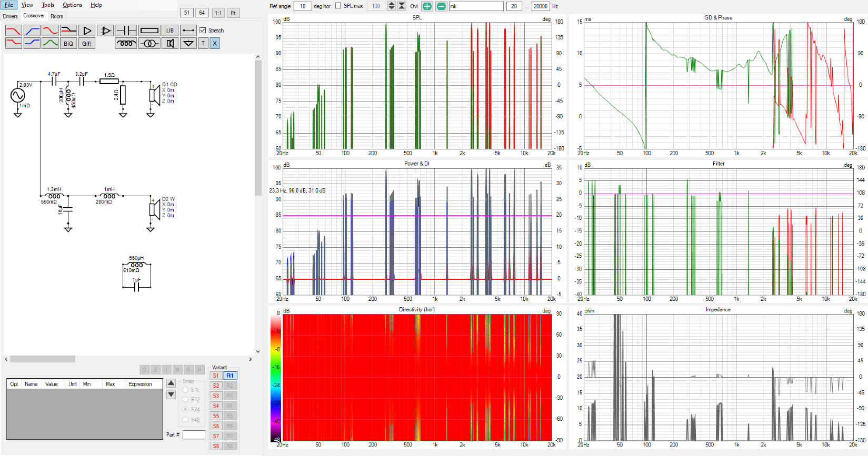Select variant S8

(216, 446)
